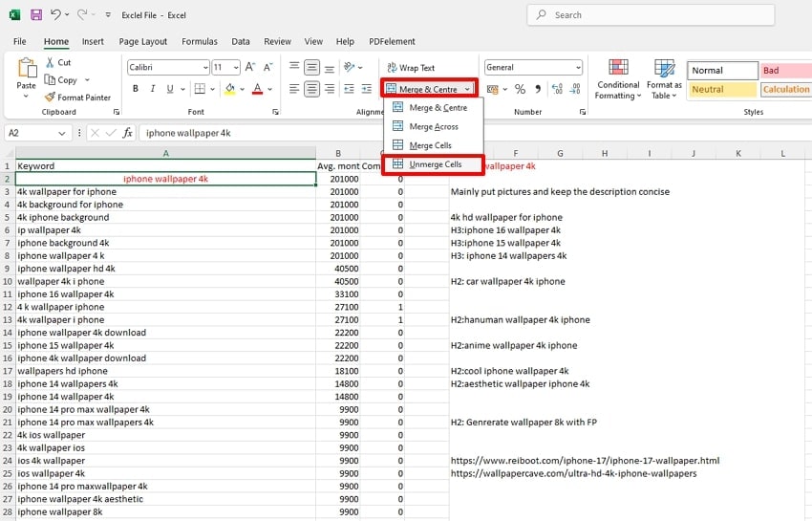Image resolution: width=812 pixels, height=521 pixels.
Task: Apply accounting number format icon
Action: [x=493, y=89]
